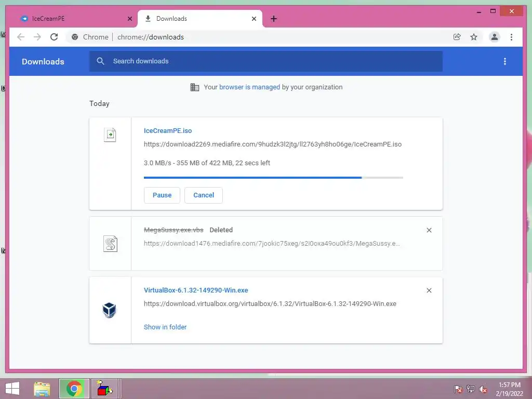The image size is (532, 399).
Task: Go forward with the forward arrow
Action: tap(37, 37)
